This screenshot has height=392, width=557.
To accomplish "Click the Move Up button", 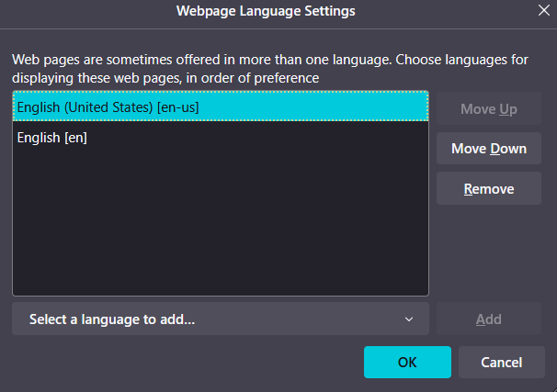I will click(x=488, y=110).
